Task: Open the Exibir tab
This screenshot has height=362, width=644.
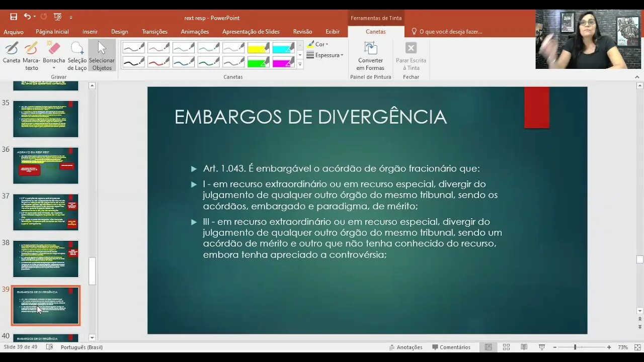Action: coord(333,32)
